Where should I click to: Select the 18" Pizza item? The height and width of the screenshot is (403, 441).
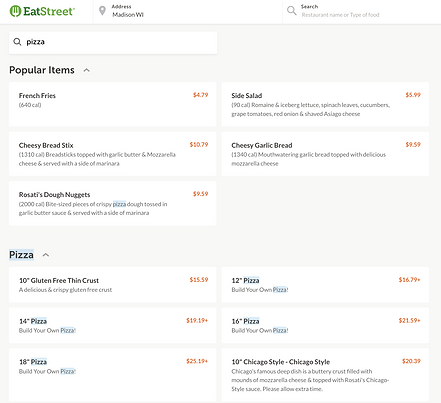coord(113,375)
